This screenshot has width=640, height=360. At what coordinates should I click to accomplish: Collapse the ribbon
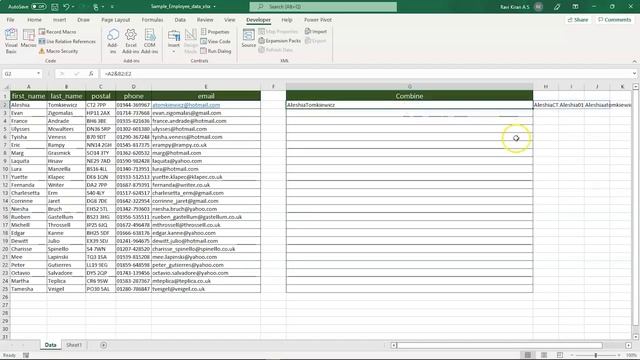634,61
